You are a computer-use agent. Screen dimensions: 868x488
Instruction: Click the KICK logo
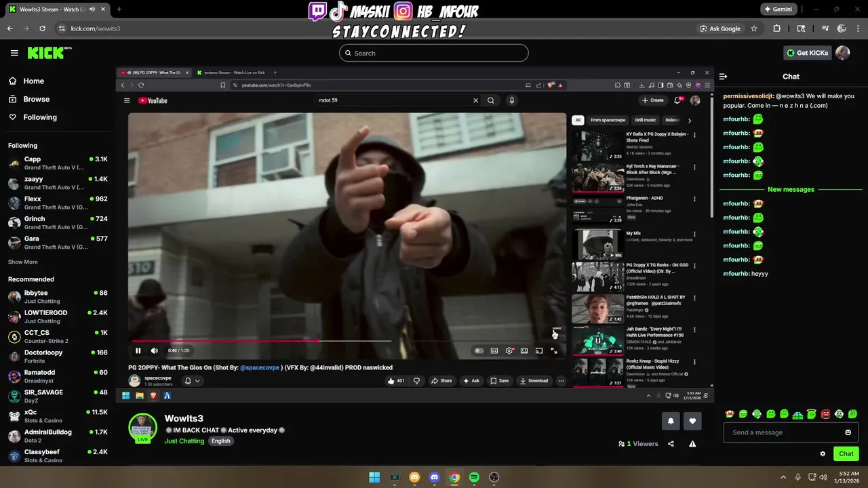[x=49, y=53]
